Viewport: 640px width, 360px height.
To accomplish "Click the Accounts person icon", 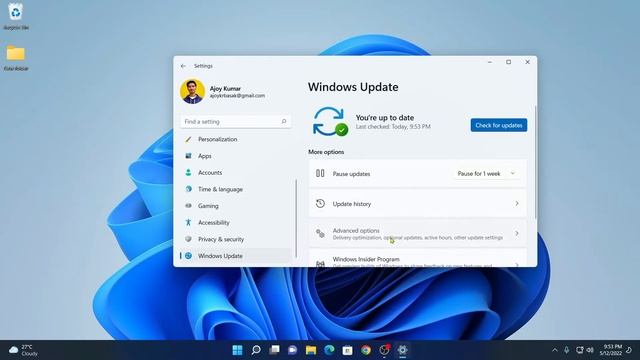I will pos(188,173).
